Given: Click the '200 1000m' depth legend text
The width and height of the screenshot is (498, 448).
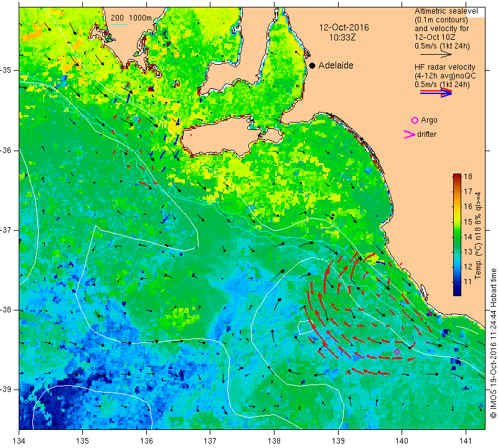Looking at the screenshot, I should pyautogui.click(x=131, y=18).
